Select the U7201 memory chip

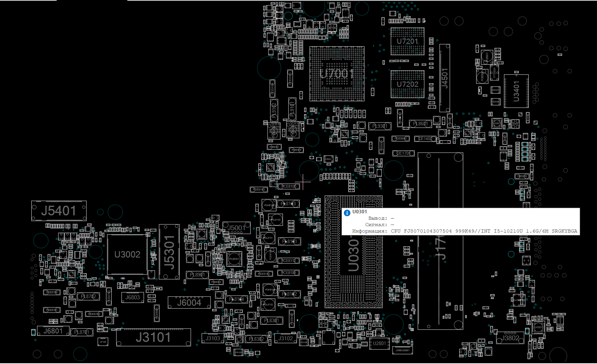click(x=407, y=41)
